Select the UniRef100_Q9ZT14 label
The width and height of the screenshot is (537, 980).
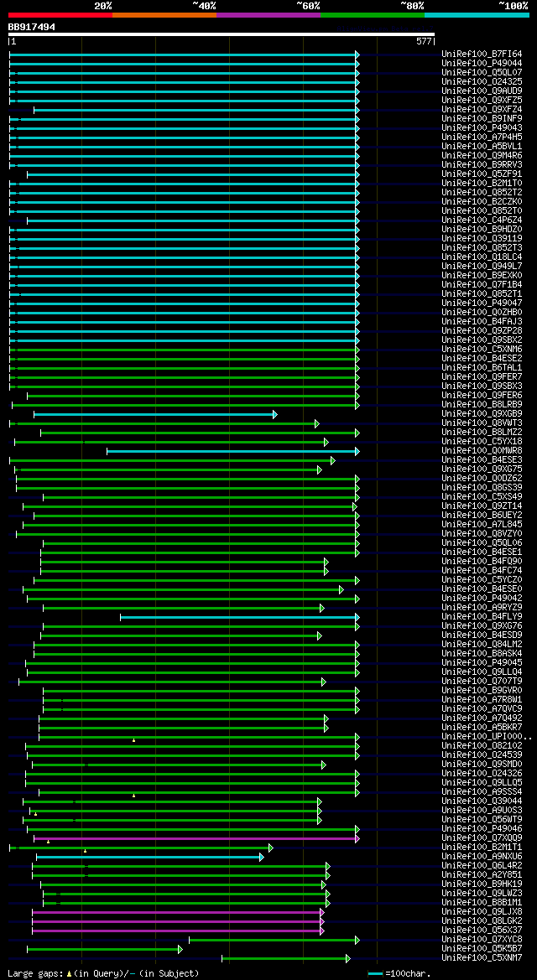[482, 506]
